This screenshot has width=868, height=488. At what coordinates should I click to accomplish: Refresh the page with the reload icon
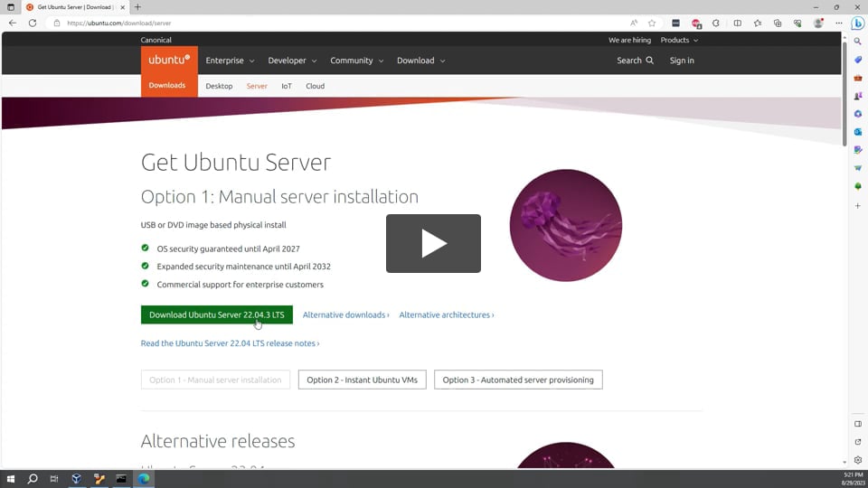33,23
